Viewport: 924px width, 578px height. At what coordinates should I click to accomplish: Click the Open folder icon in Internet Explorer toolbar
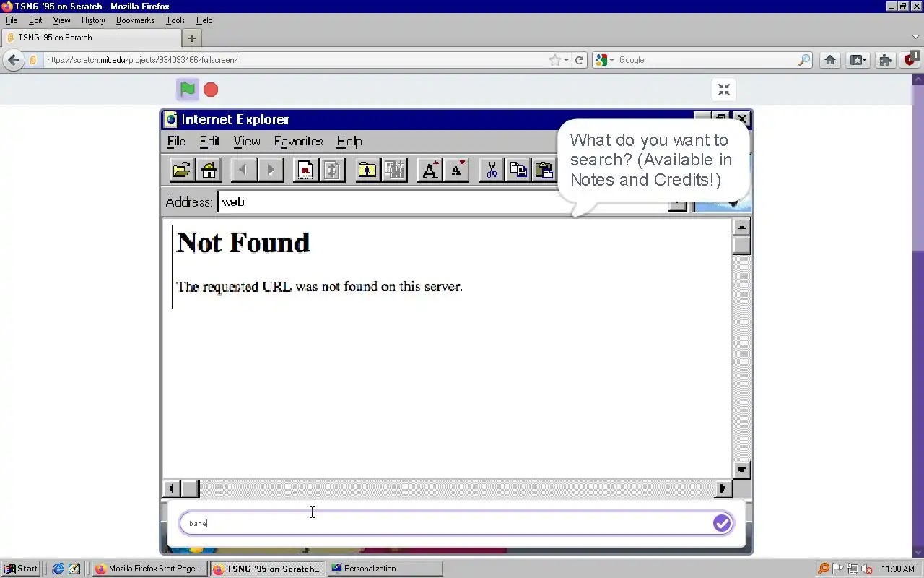181,170
